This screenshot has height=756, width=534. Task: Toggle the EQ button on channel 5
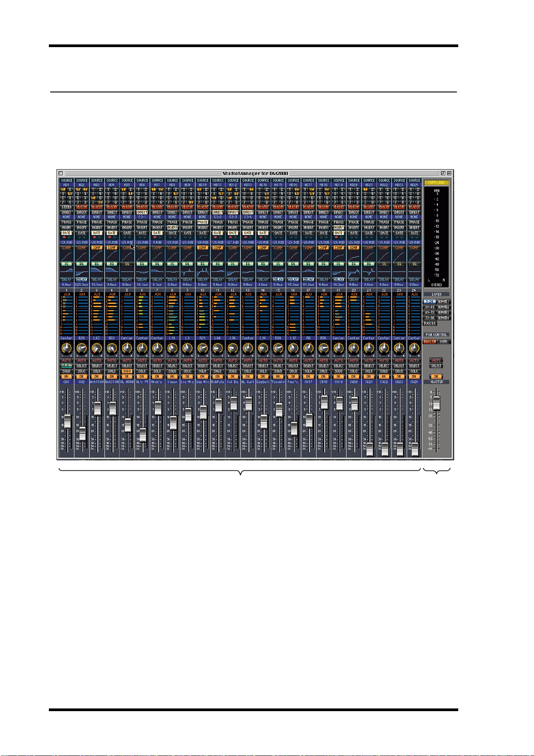point(127,264)
